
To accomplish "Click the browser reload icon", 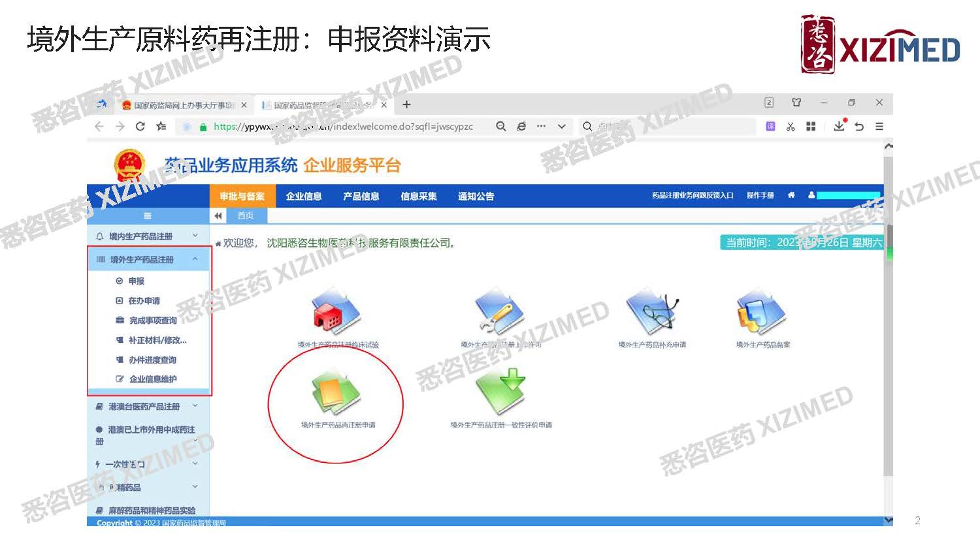I will (x=140, y=127).
